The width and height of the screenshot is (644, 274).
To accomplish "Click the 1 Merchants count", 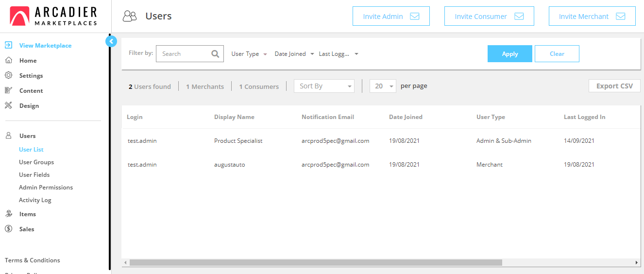I will tap(205, 86).
